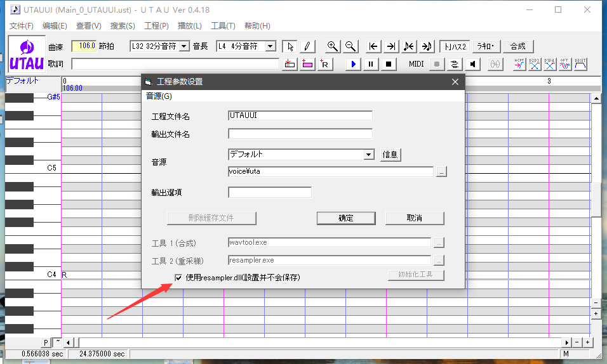This screenshot has height=364, width=607.
Task: Click the MIDI record circle button
Action: click(x=437, y=64)
